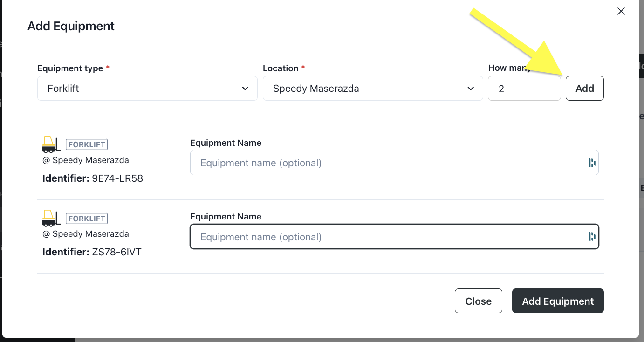Click the FORKLIFT badge on the first item
Image resolution: width=644 pixels, height=342 pixels.
pyautogui.click(x=87, y=144)
